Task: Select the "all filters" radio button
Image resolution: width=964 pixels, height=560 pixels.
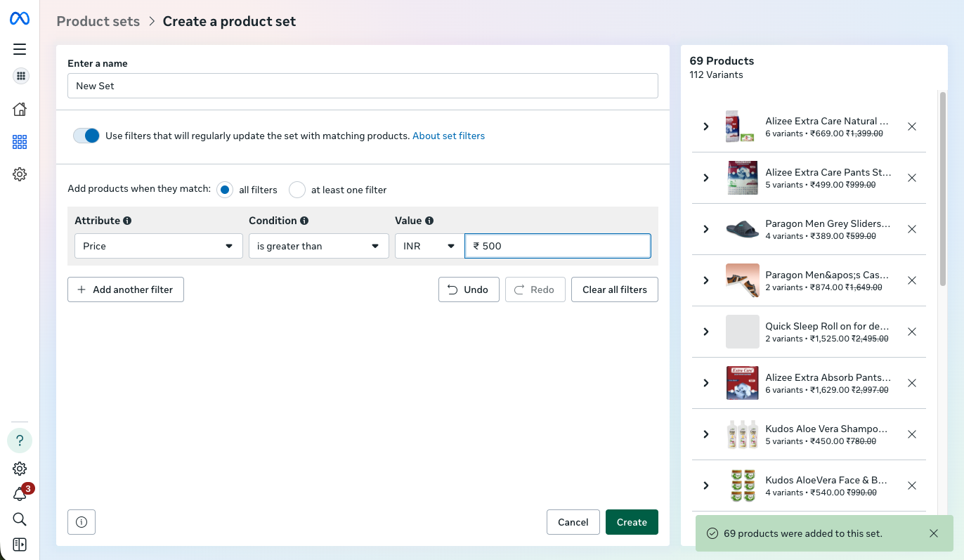Action: click(x=225, y=190)
